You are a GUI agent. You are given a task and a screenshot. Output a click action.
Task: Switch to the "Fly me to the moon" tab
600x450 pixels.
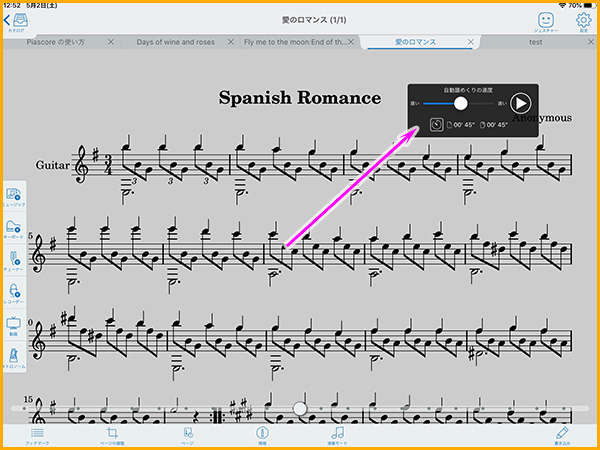coord(295,42)
